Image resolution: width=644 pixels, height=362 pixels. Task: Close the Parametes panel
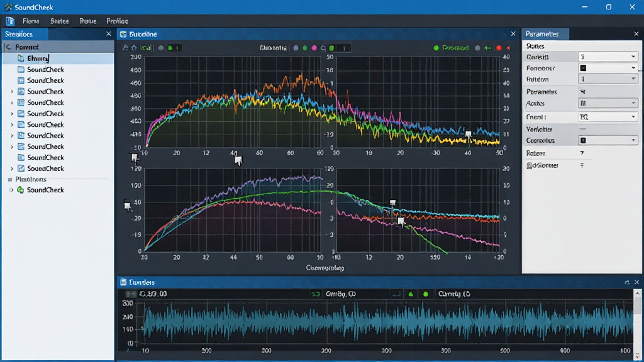[636, 34]
